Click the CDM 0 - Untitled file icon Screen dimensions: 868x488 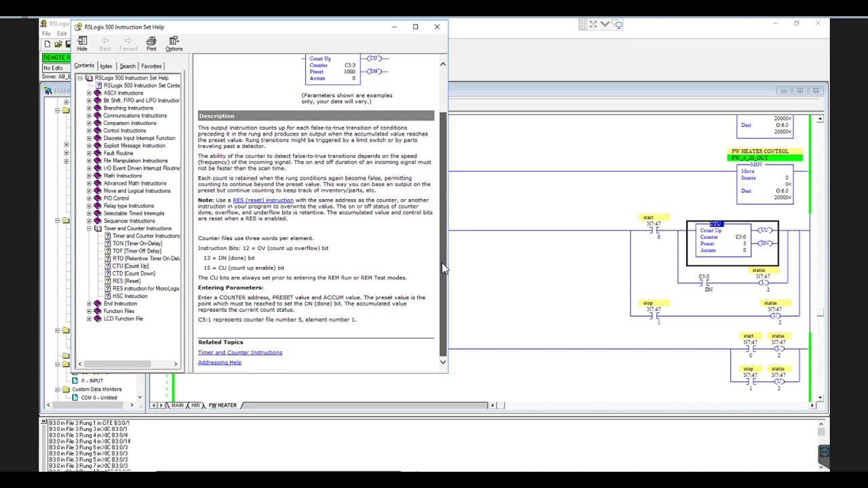[75, 397]
